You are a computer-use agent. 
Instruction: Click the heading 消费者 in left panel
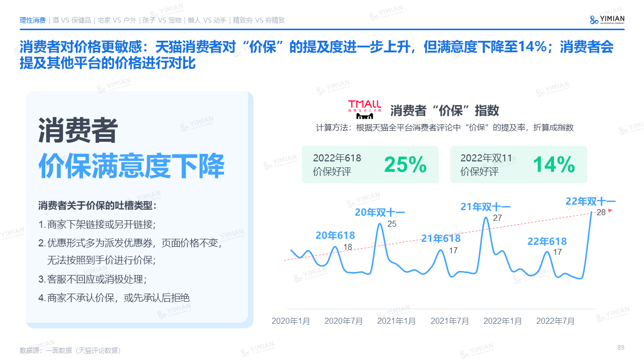[x=78, y=131]
